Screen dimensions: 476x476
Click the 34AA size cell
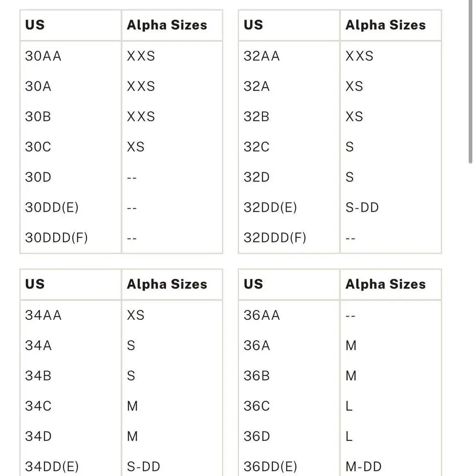[43, 316]
